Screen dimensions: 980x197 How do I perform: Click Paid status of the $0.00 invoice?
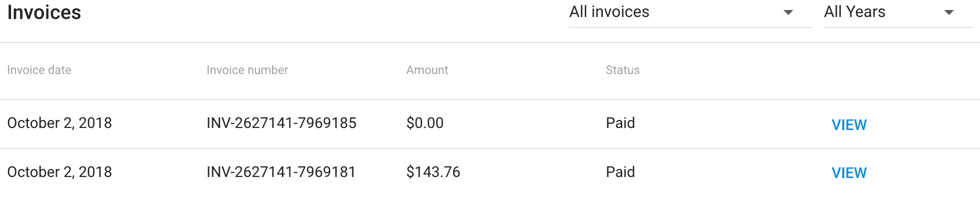pos(620,123)
